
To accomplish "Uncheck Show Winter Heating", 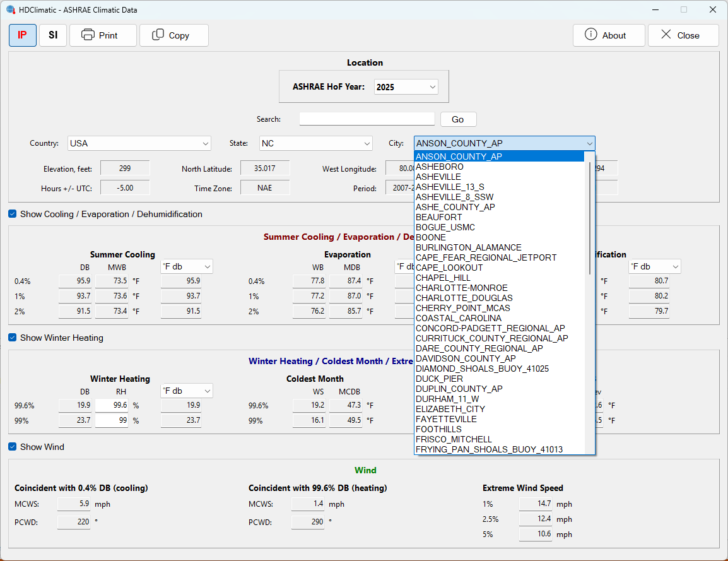I will 13,338.
